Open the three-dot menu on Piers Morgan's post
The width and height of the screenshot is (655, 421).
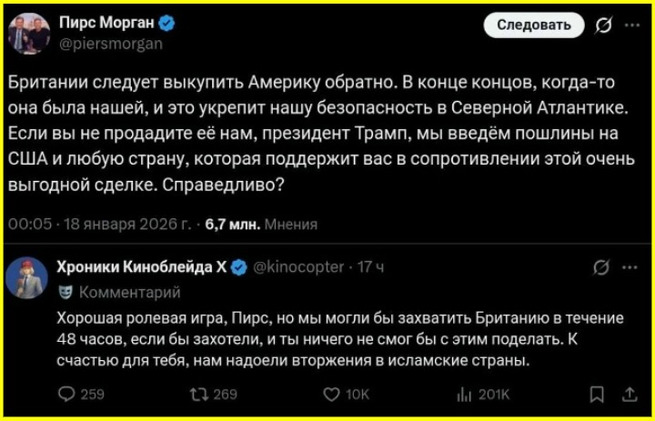(x=631, y=26)
